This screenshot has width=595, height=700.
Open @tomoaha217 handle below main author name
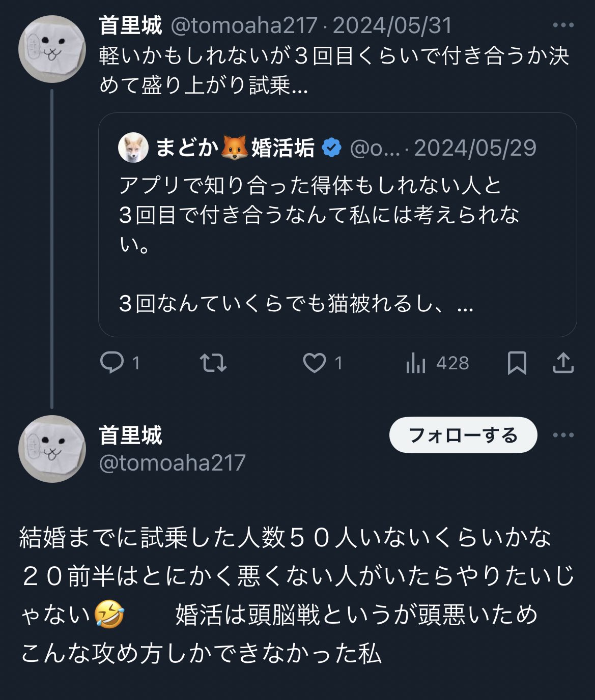172,463
